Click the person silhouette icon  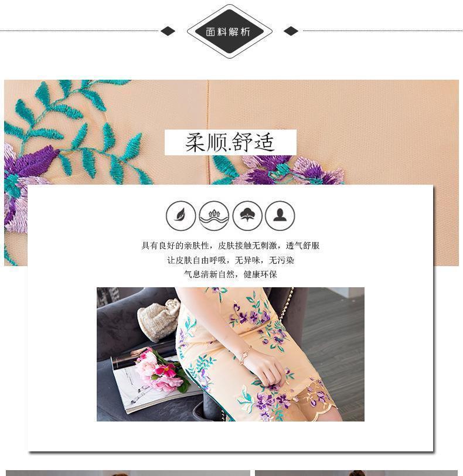(280, 216)
